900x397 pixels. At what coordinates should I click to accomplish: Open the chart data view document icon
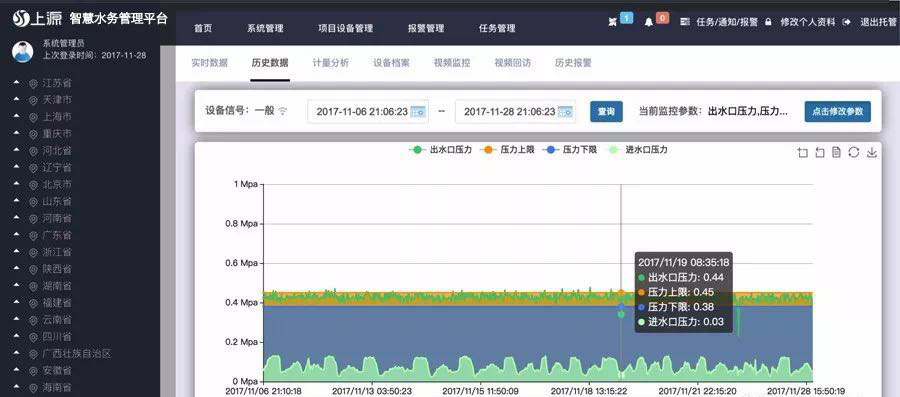pos(836,153)
